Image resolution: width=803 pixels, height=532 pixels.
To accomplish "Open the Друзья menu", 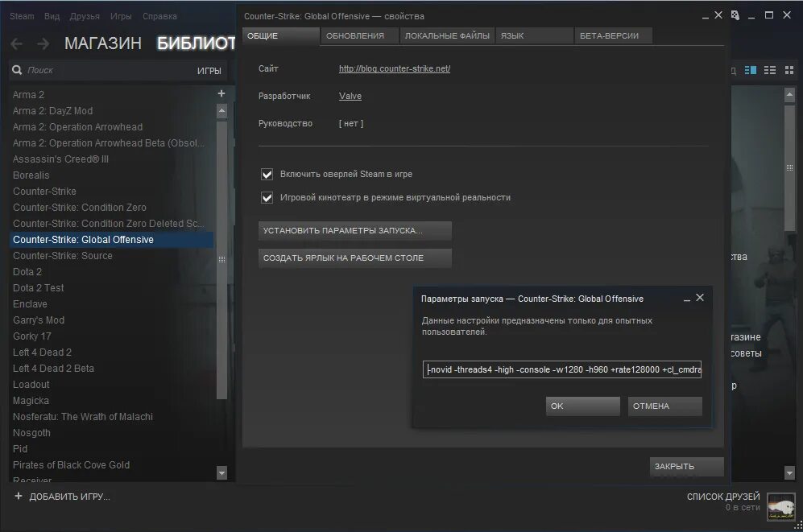I will tap(85, 16).
